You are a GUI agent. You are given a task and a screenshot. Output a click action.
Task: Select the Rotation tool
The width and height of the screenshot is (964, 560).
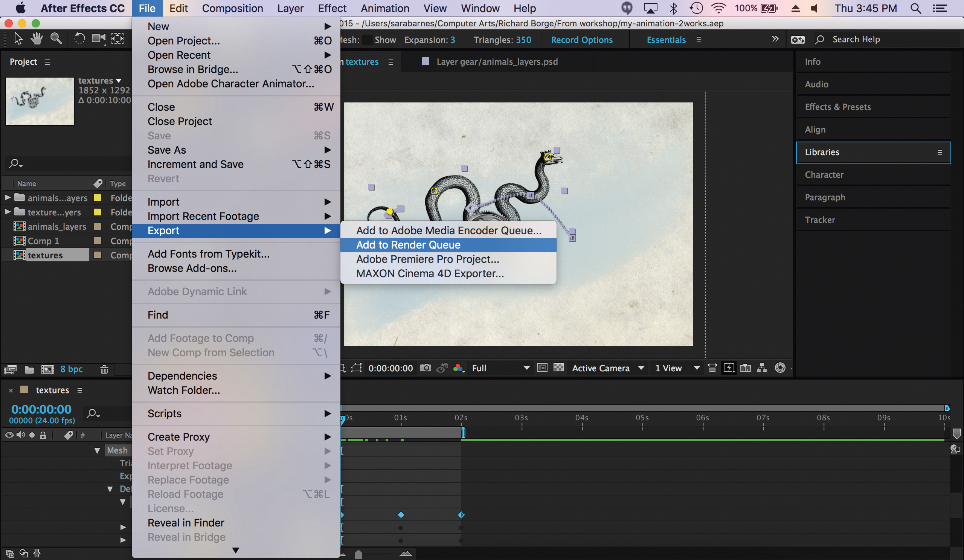click(x=79, y=39)
